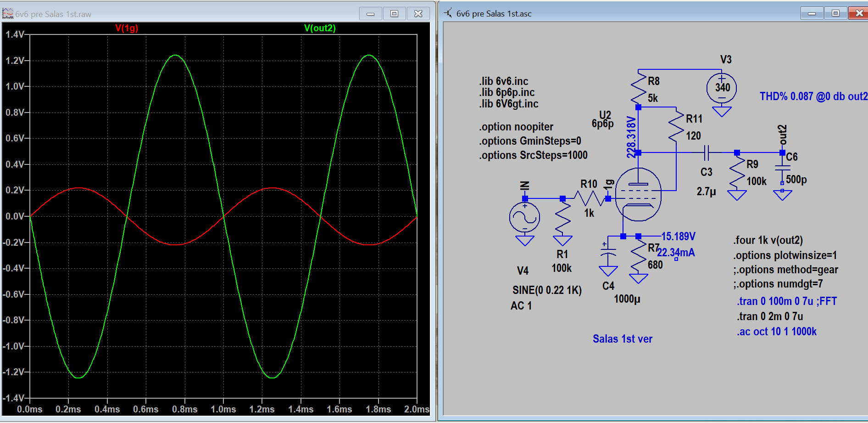Click the Salas 1st ver text
868x423 pixels.
(623, 339)
